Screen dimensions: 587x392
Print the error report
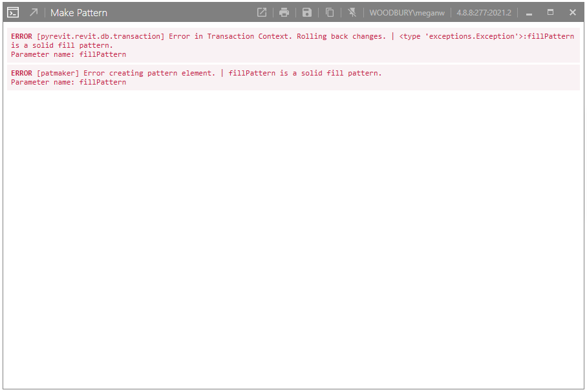pos(284,12)
